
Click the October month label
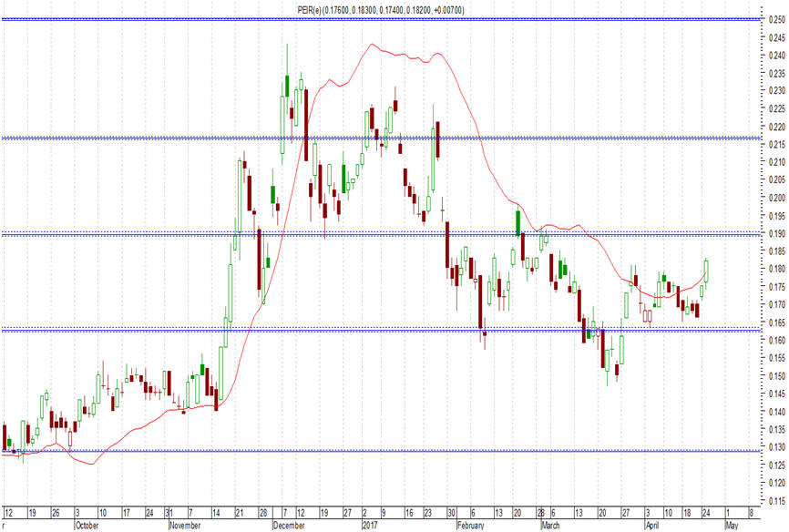pyautogui.click(x=87, y=526)
